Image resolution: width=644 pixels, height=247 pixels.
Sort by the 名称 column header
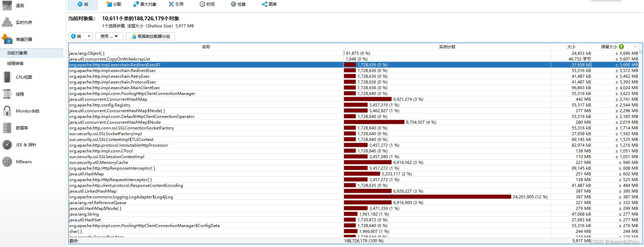click(x=206, y=47)
